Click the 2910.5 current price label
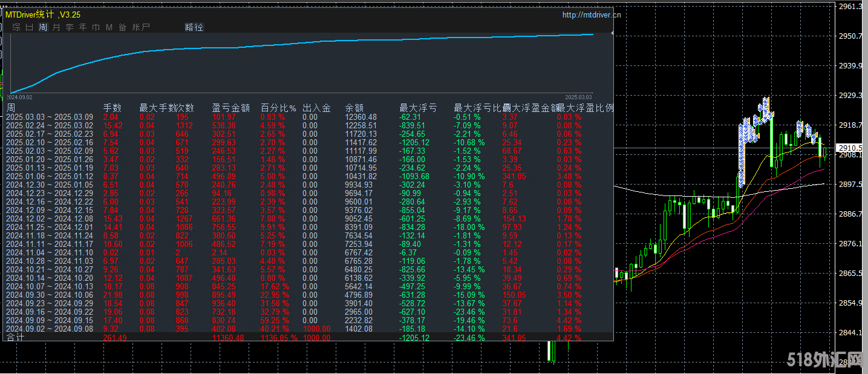 (x=850, y=148)
